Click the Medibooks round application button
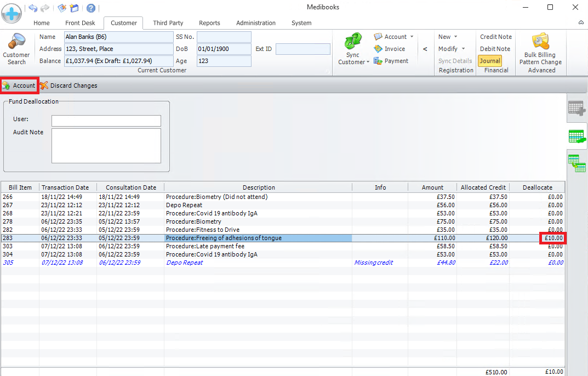588x376 pixels. click(12, 13)
